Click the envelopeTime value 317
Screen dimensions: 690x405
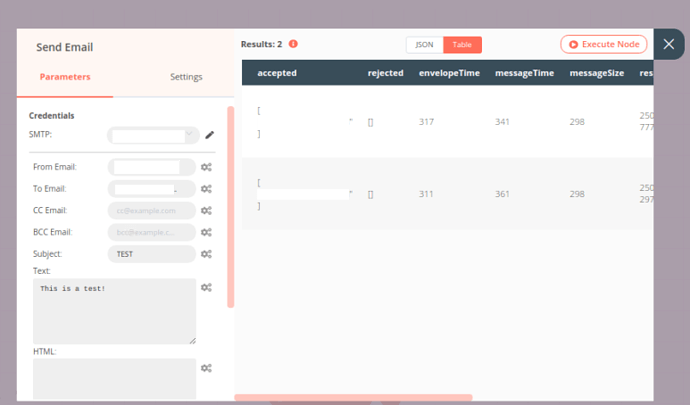point(426,122)
